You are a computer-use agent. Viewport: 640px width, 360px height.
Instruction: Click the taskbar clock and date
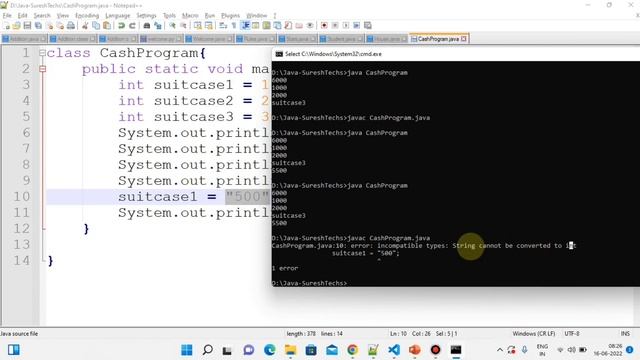608,350
